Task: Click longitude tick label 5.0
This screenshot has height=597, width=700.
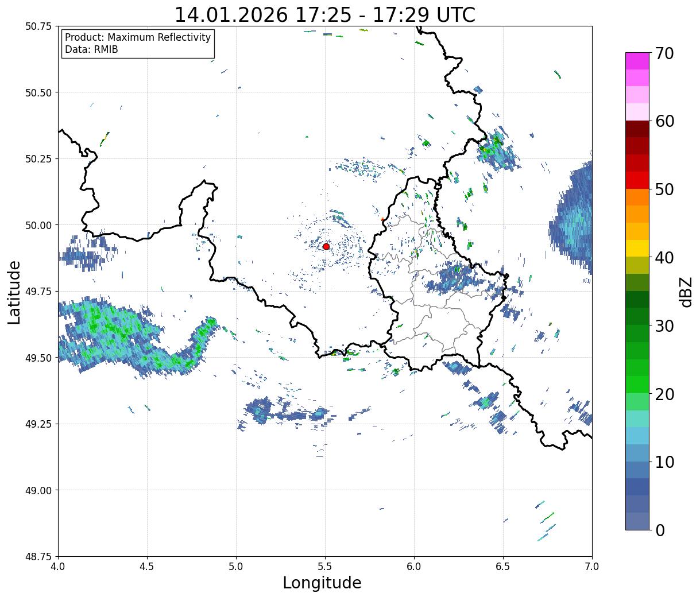Action: tap(236, 566)
